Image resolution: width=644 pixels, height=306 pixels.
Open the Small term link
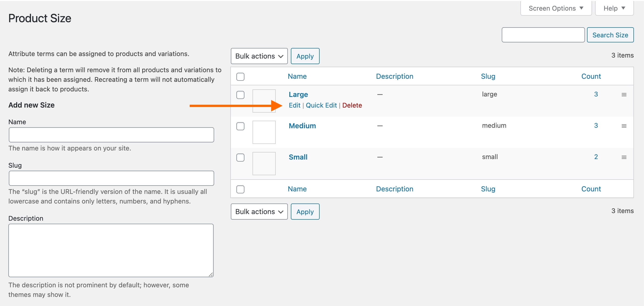tap(298, 157)
